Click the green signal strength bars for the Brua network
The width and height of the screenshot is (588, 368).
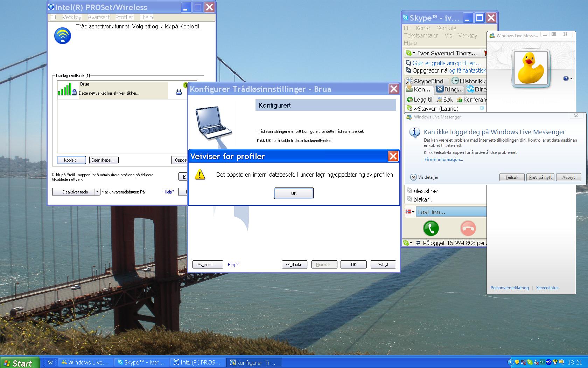coord(64,89)
